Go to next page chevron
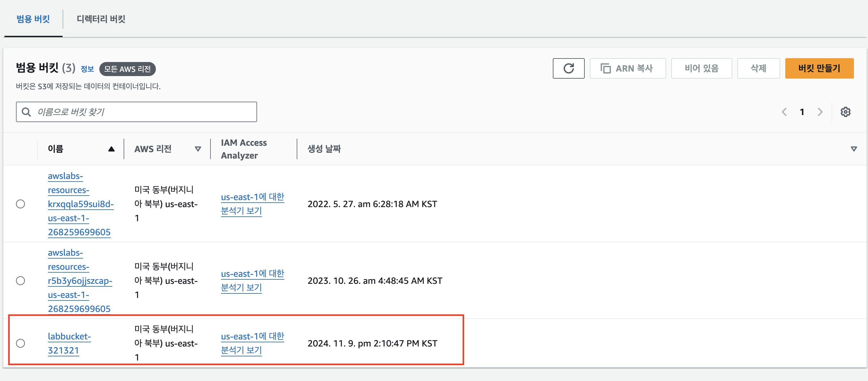The image size is (868, 381). click(820, 112)
